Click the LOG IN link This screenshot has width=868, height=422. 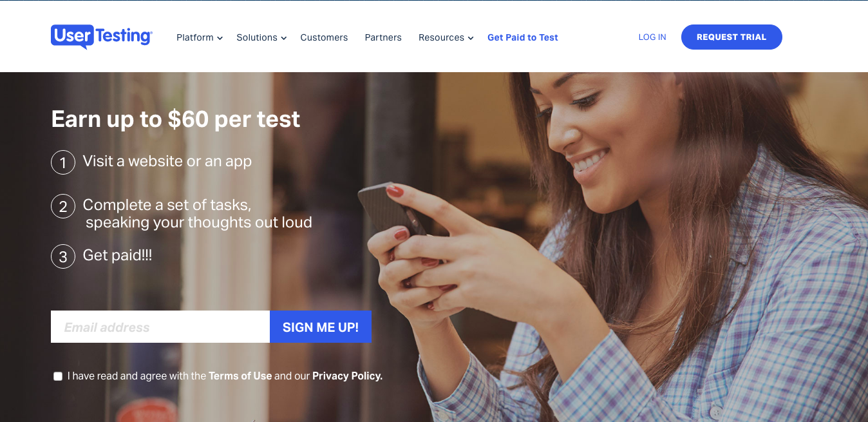tap(652, 37)
